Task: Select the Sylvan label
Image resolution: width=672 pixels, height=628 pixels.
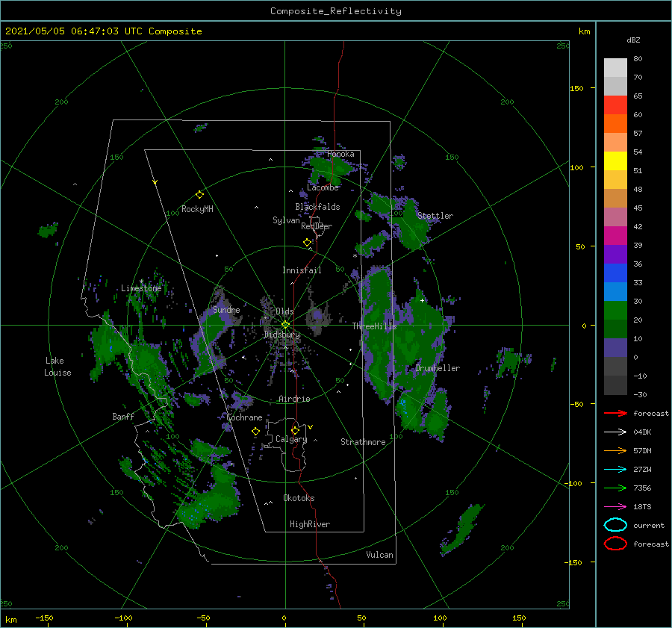Action: (x=286, y=220)
